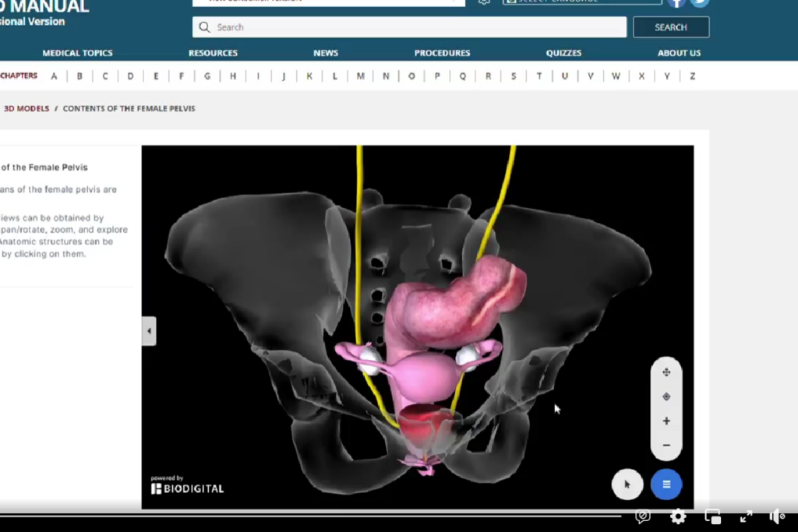Jump to chapters starting with letter V
The image size is (798, 532).
591,76
